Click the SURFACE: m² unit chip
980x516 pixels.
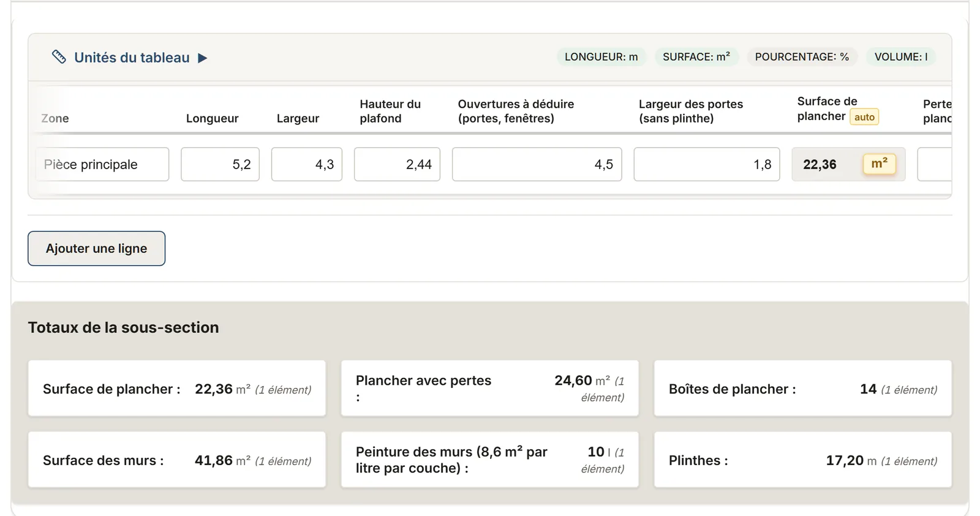pyautogui.click(x=696, y=57)
